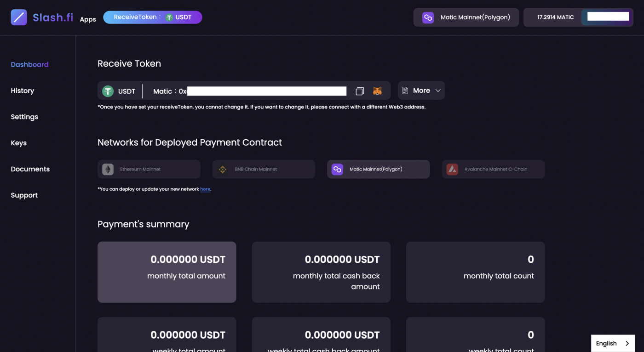
Task: Click the monthly total amount card
Action: click(x=167, y=272)
